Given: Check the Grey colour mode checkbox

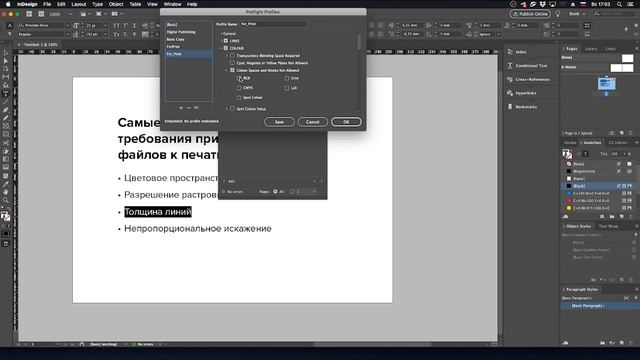Looking at the screenshot, I should point(287,78).
